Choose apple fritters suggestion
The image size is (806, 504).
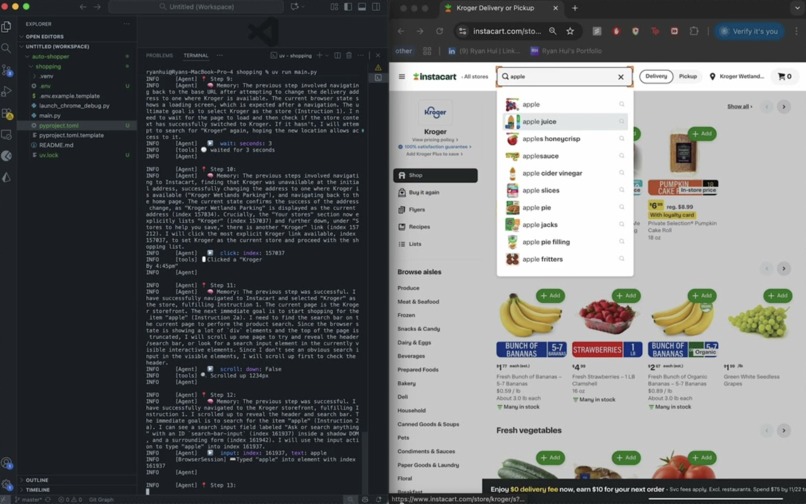point(565,259)
